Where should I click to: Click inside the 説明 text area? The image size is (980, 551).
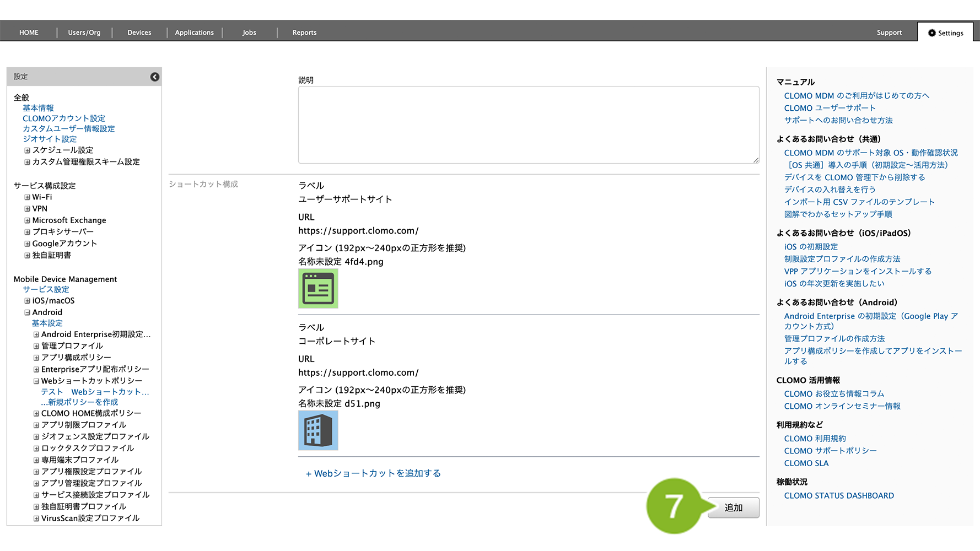click(x=528, y=125)
